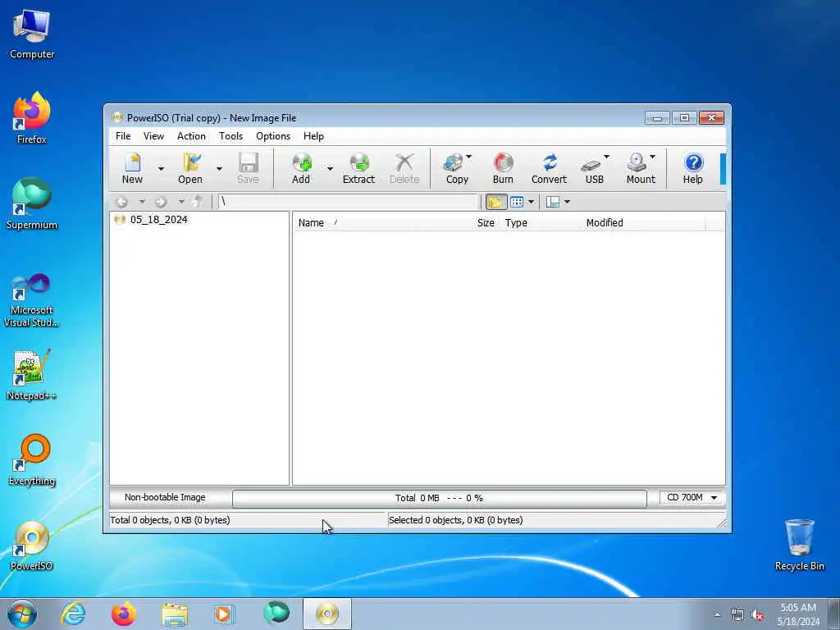Click the Open toolbar icon

(190, 168)
